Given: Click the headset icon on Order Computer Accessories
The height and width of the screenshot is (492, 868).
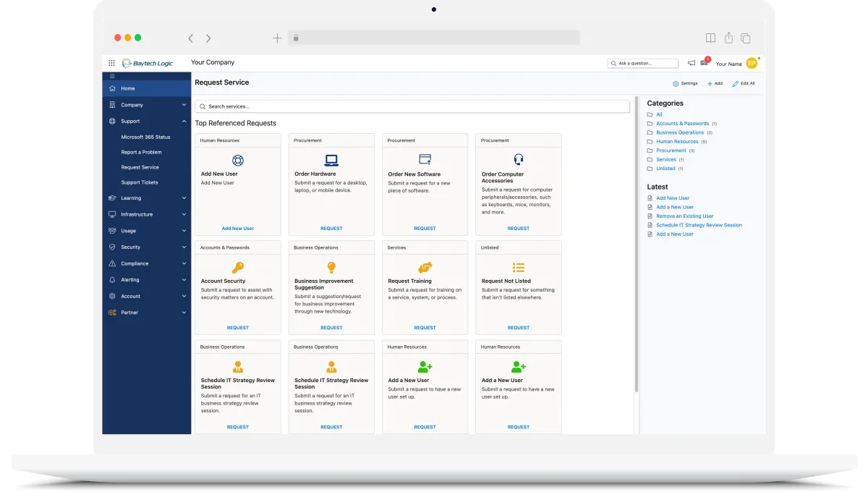Looking at the screenshot, I should [518, 160].
